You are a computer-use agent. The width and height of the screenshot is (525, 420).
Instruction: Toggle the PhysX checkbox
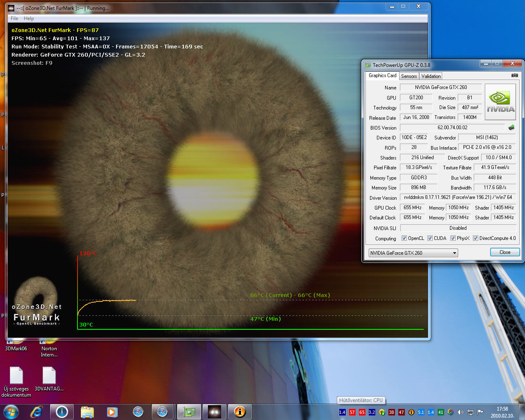(453, 238)
